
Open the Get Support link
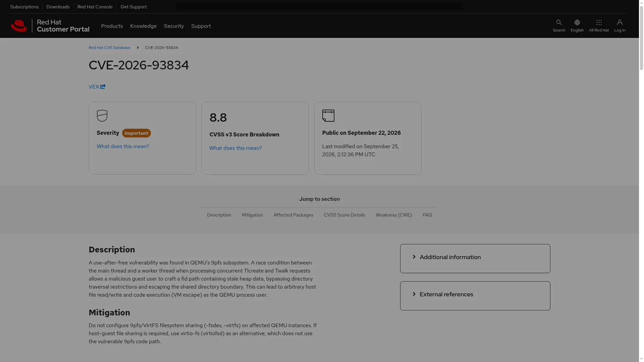[133, 7]
